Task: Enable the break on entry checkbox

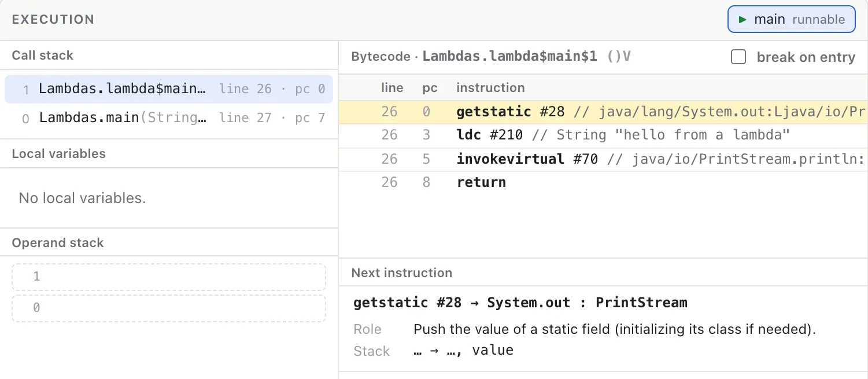Action: point(738,57)
